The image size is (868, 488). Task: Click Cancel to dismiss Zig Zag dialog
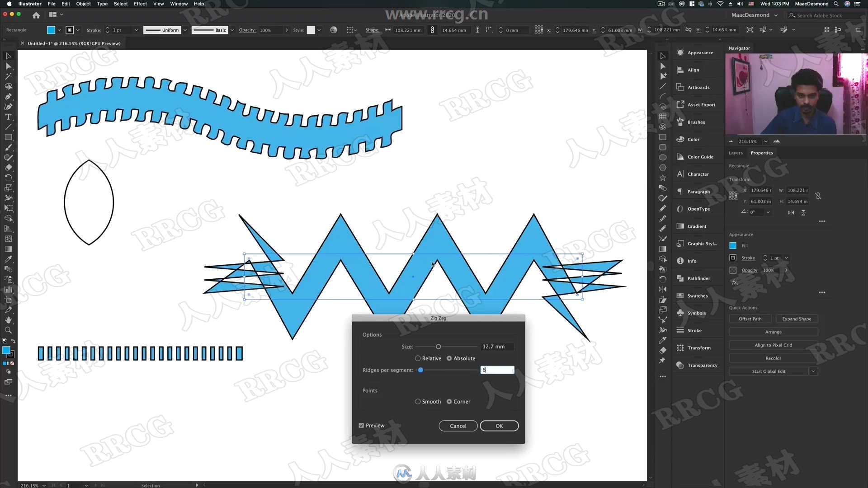point(458,426)
